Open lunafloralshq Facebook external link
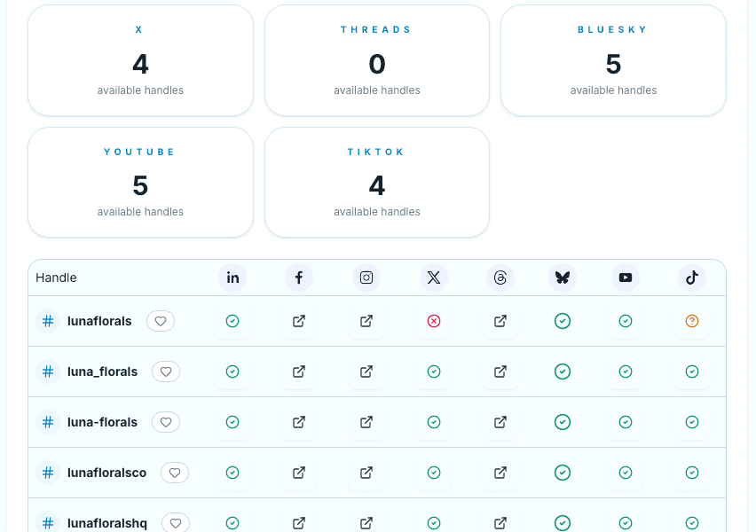The height and width of the screenshot is (532, 756). click(299, 523)
